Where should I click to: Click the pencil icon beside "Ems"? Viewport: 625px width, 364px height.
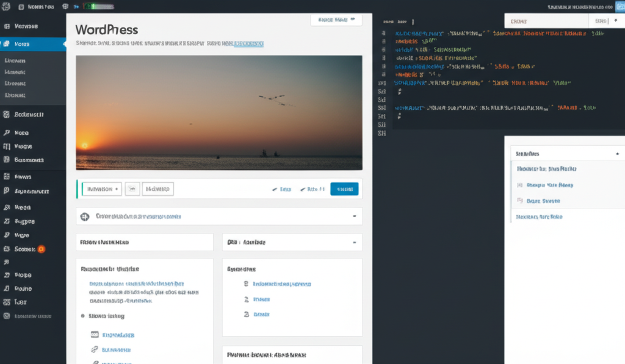[x=275, y=190]
